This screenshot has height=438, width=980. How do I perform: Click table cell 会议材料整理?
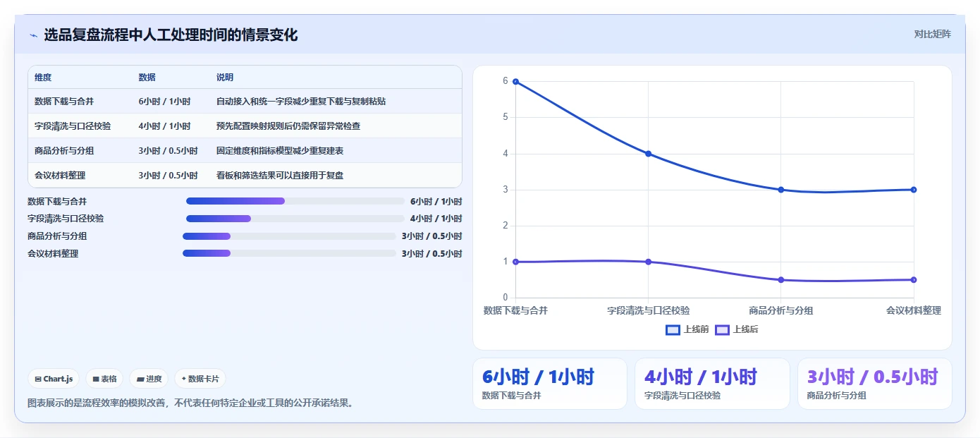tap(59, 176)
